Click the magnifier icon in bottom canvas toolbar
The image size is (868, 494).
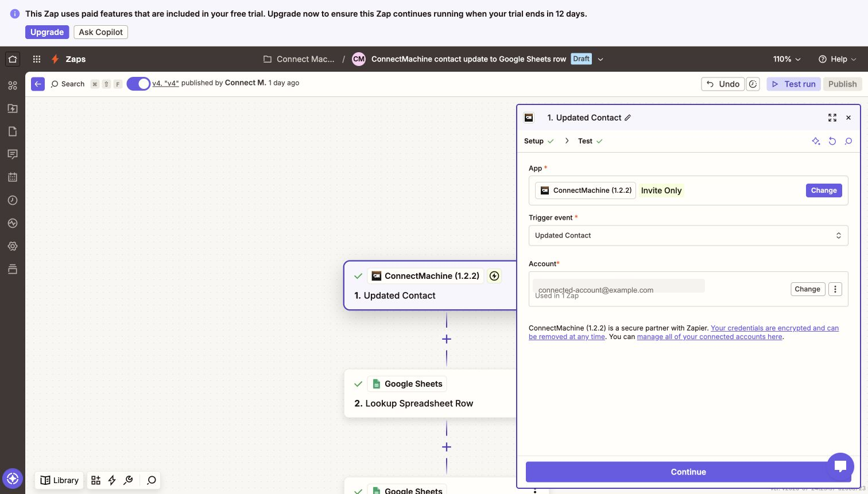[x=151, y=480]
